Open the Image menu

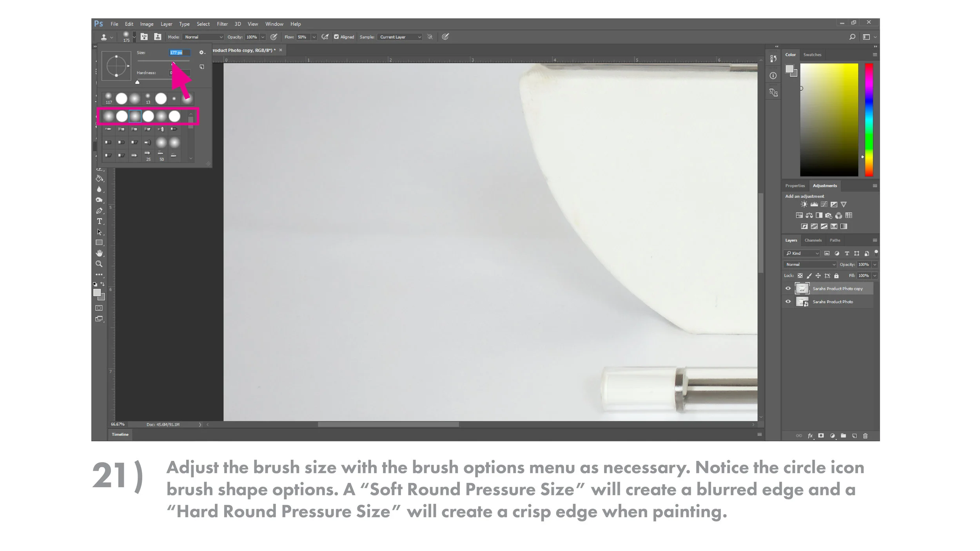tap(147, 24)
